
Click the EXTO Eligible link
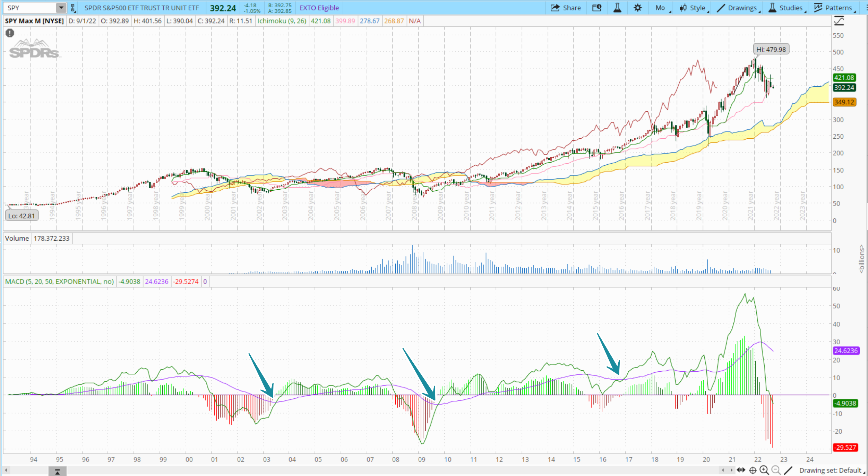click(319, 8)
